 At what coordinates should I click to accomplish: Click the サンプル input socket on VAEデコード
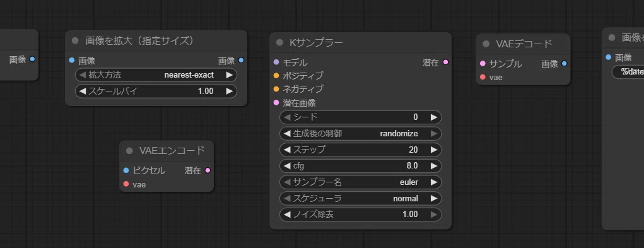pyautogui.click(x=483, y=64)
